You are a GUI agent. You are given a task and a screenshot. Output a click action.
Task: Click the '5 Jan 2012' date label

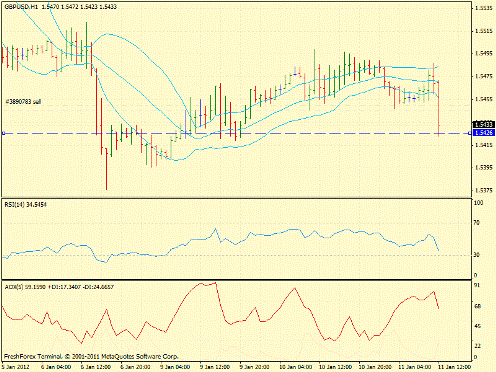[16, 367]
